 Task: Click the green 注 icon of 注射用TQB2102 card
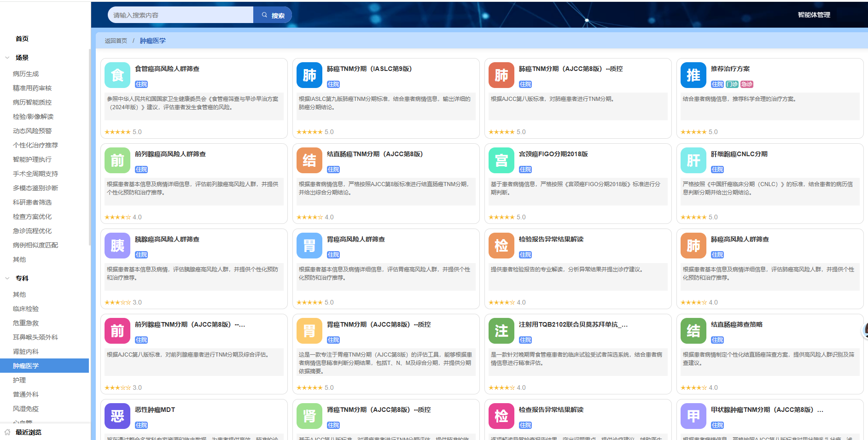[x=501, y=331]
